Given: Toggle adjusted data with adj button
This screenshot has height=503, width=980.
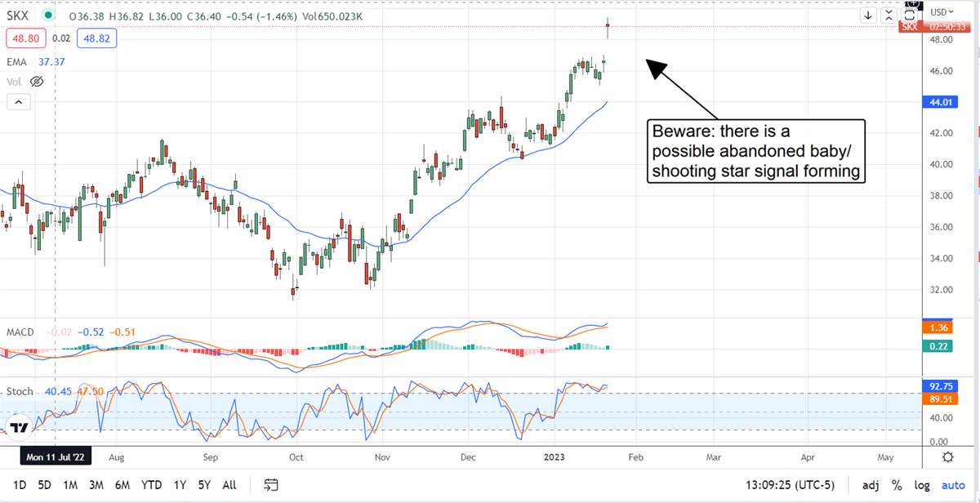Looking at the screenshot, I should click(871, 484).
